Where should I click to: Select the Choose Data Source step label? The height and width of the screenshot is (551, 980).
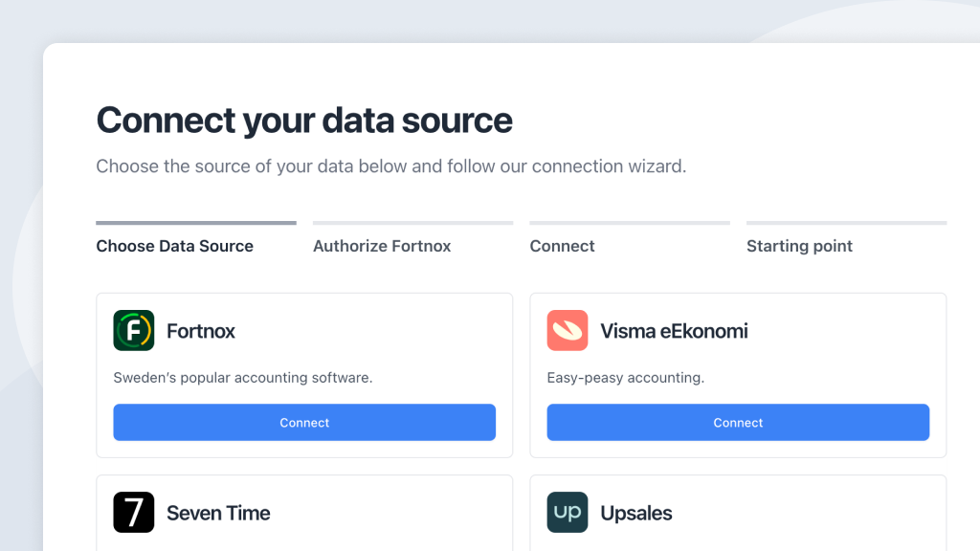pyautogui.click(x=174, y=246)
